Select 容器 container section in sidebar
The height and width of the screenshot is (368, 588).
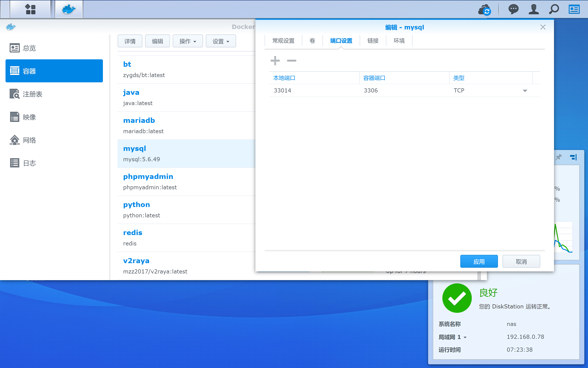pyautogui.click(x=54, y=71)
